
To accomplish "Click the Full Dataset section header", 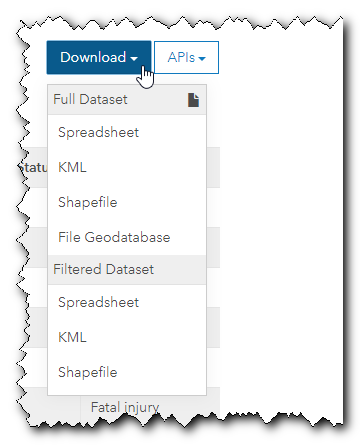I will pyautogui.click(x=127, y=100).
